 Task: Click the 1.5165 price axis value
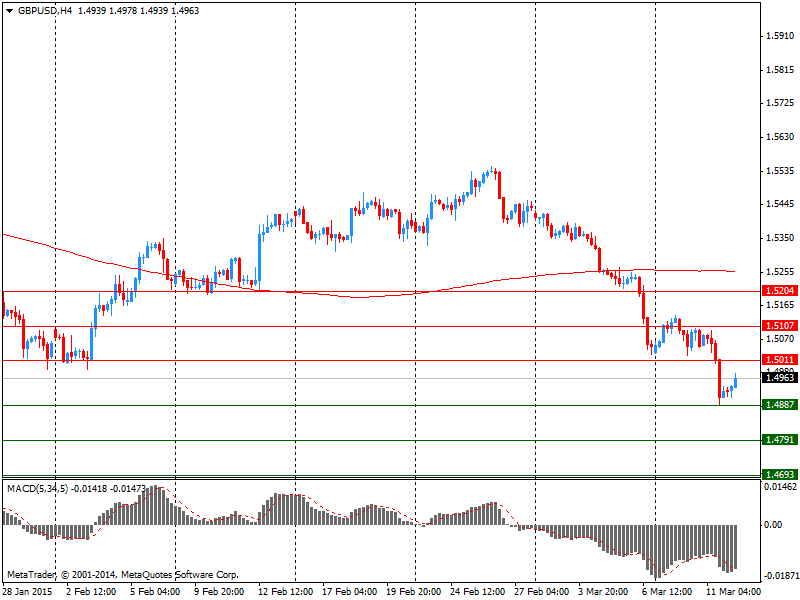click(x=780, y=305)
